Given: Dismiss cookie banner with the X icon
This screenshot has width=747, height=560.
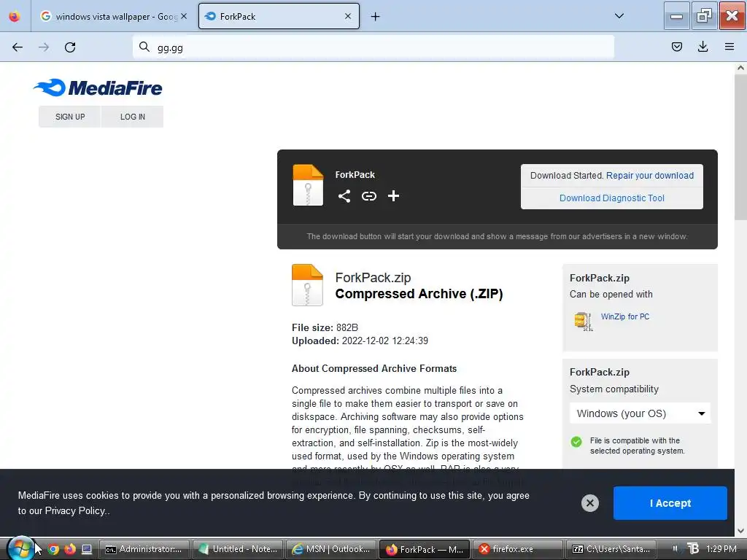Looking at the screenshot, I should tap(589, 503).
